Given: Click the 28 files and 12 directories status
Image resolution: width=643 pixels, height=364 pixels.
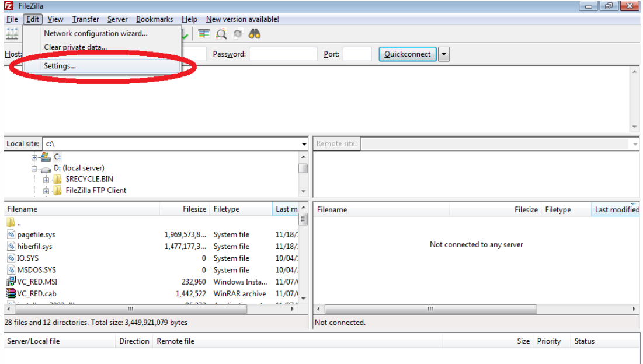Looking at the screenshot, I should coord(96,323).
